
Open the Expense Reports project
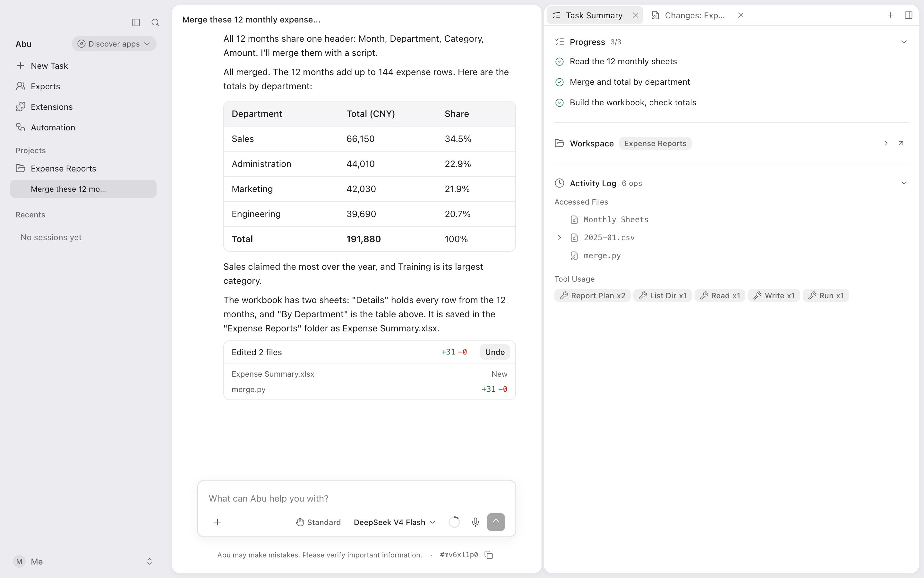point(83,169)
